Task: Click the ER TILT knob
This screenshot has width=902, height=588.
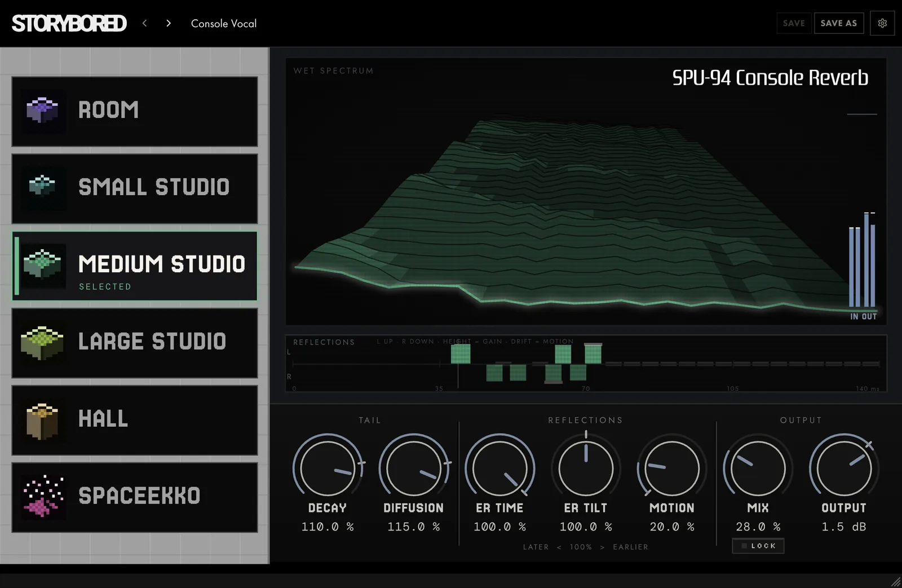Action: (x=586, y=468)
